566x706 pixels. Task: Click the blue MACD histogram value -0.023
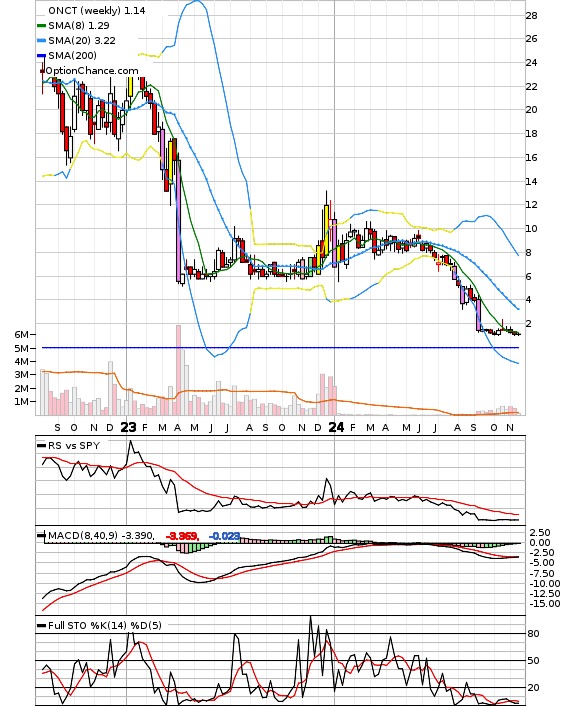point(224,536)
